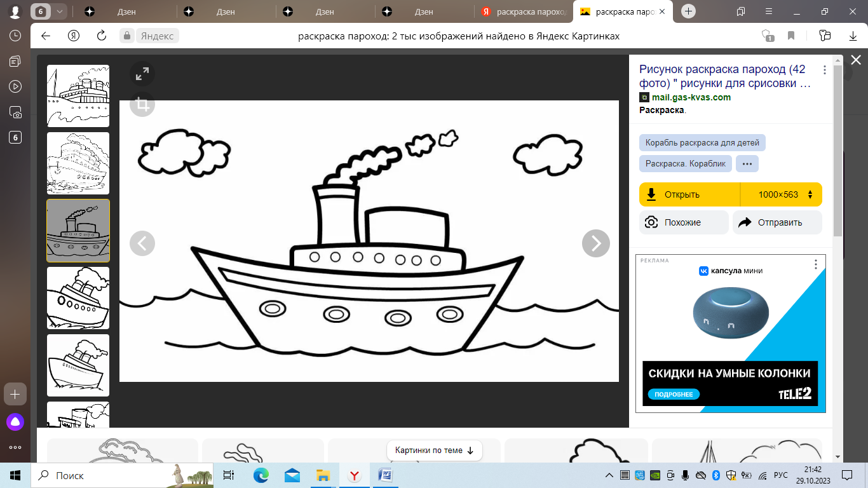Screen dimensions: 868x488
Task: Open the three-dot menu beside image title
Action: [824, 71]
